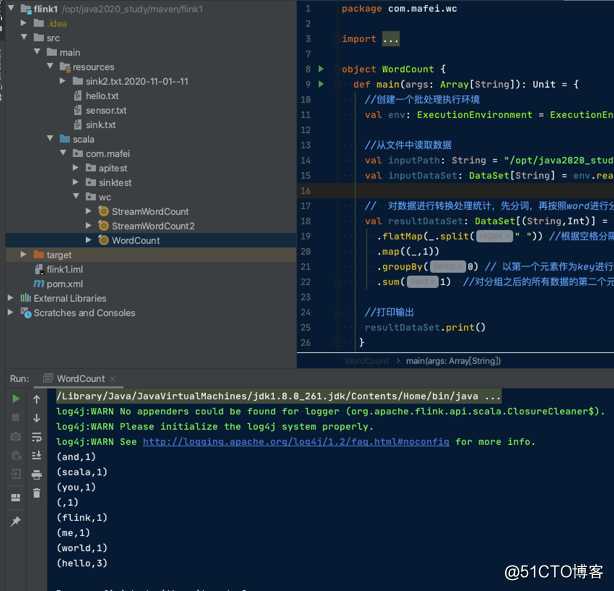Image resolution: width=614 pixels, height=591 pixels.
Task: Expand Scratches and Consoles node
Action: pos(11,313)
